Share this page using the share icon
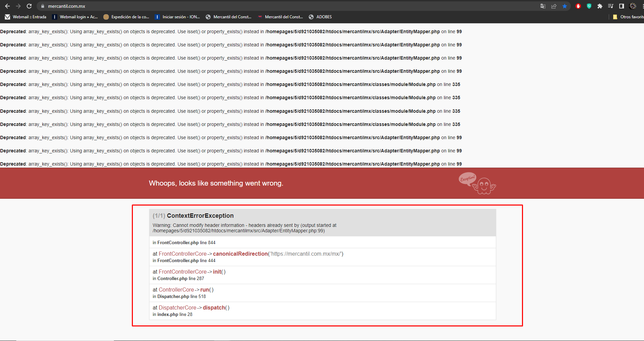This screenshot has height=341, width=644. (x=554, y=6)
